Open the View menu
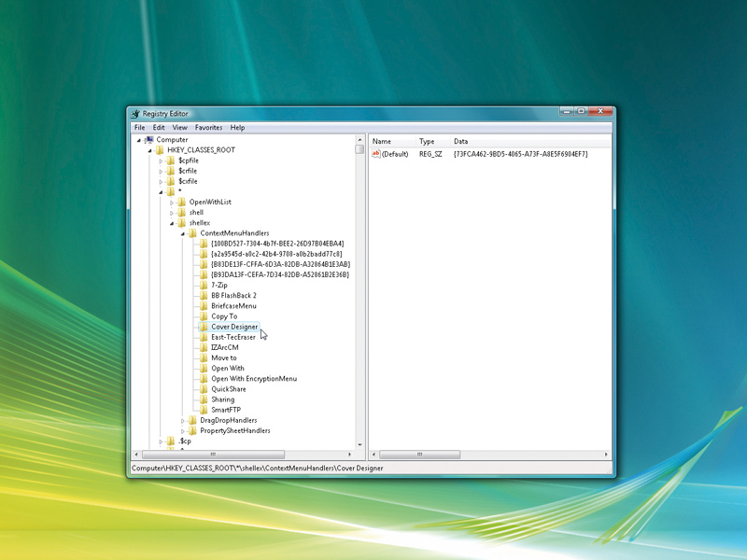The width and height of the screenshot is (747, 560). click(179, 128)
